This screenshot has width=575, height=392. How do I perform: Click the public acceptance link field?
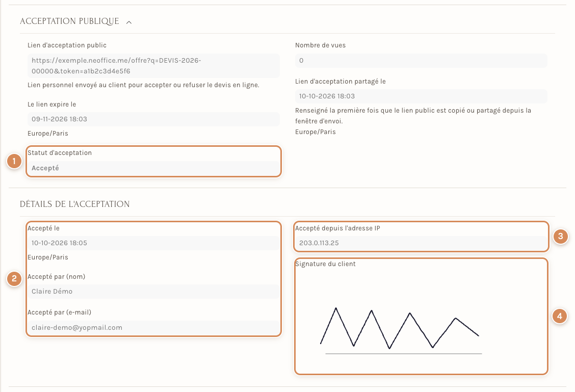pos(153,66)
